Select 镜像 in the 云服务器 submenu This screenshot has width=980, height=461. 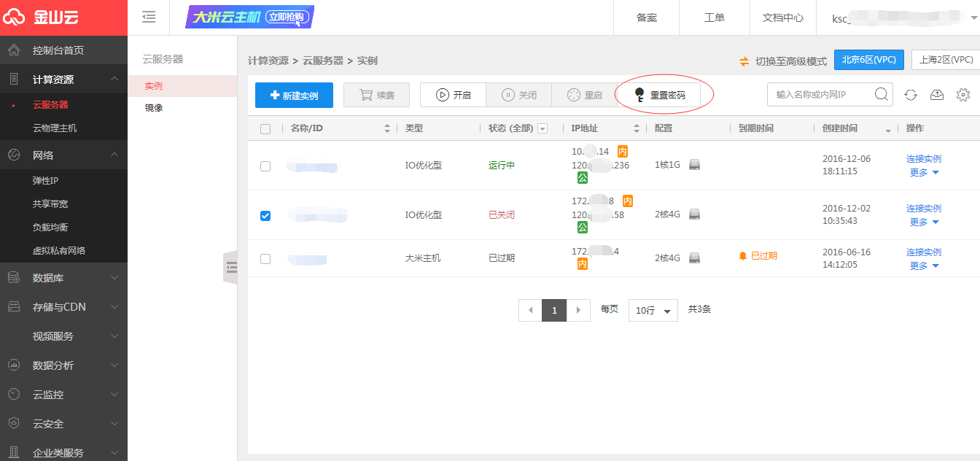[153, 108]
